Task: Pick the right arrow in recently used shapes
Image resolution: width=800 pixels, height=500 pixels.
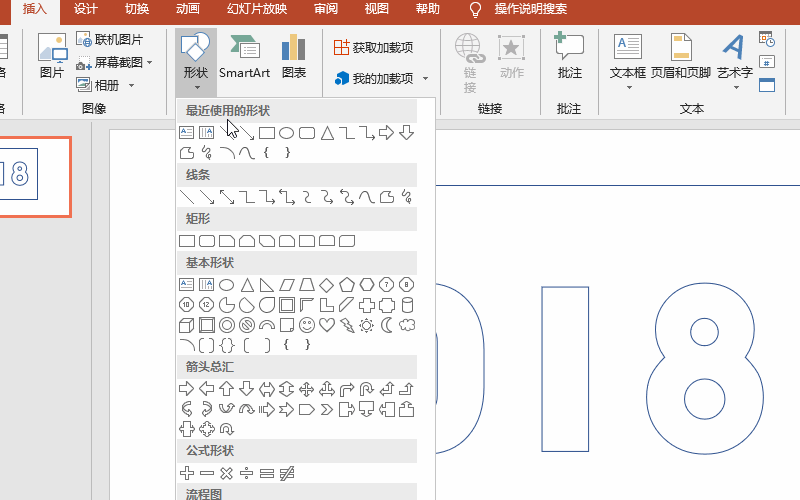Action: 386,133
